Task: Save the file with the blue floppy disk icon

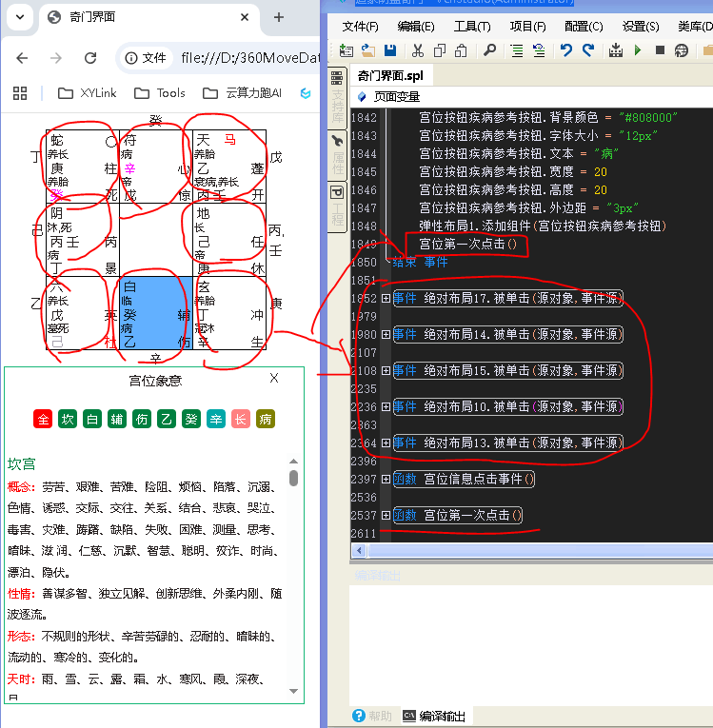Action: (390, 50)
